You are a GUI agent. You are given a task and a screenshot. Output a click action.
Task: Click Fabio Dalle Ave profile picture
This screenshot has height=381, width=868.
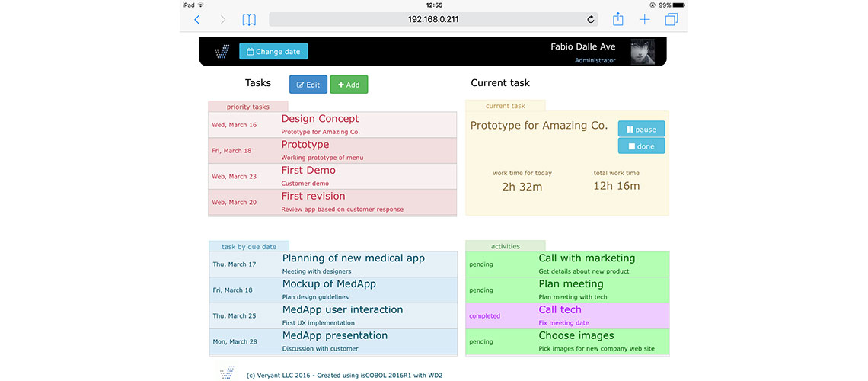643,52
